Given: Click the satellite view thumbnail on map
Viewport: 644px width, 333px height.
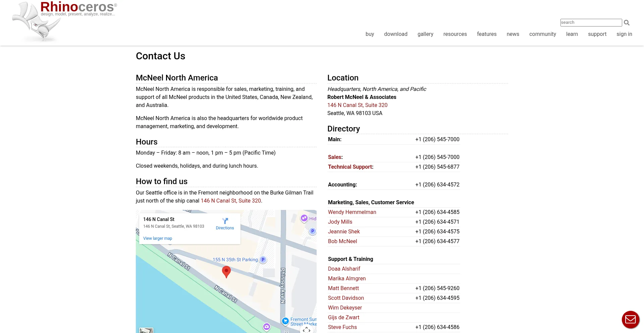Looking at the screenshot, I should click(146, 330).
